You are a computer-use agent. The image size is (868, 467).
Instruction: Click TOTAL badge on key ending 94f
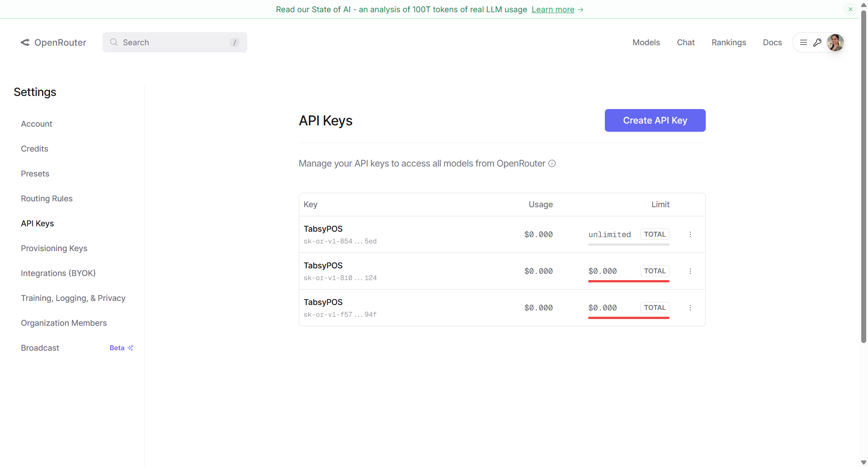point(655,308)
